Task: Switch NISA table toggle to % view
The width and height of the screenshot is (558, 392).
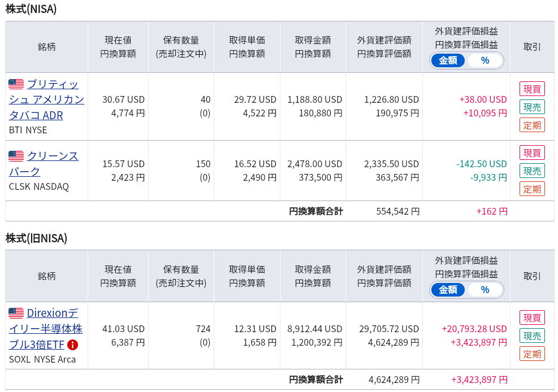Action: [x=485, y=60]
